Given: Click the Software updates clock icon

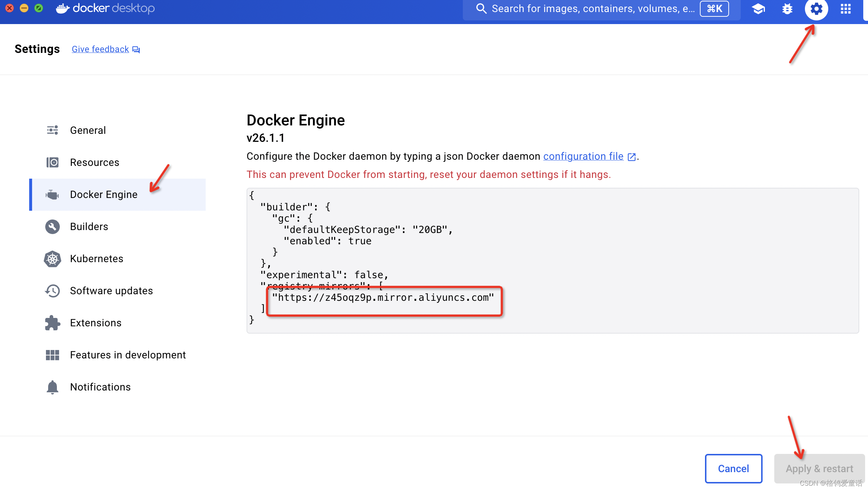Looking at the screenshot, I should [x=53, y=291].
